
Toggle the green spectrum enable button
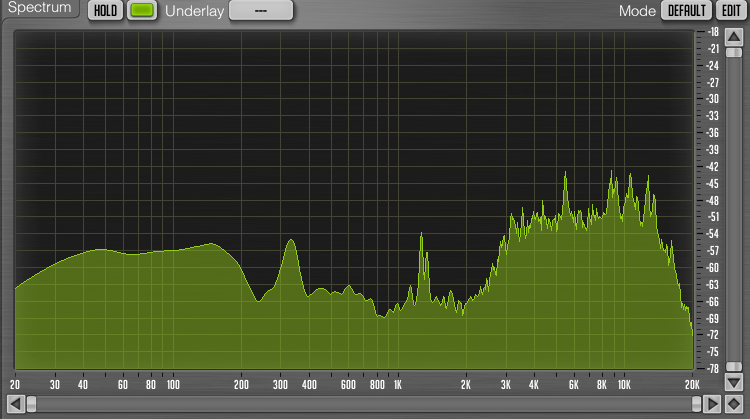143,11
